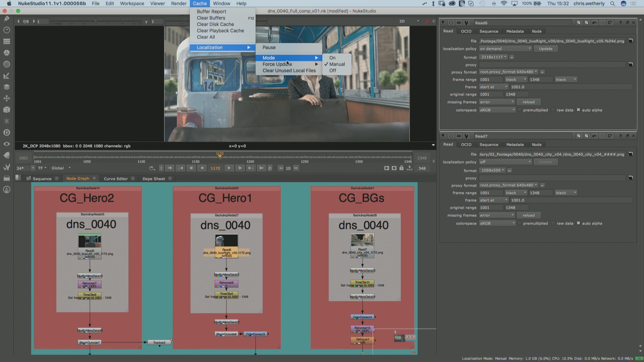Click the Channel nodes icon in the toolbar
Viewport: 644px width, 362px height.
click(x=6, y=41)
